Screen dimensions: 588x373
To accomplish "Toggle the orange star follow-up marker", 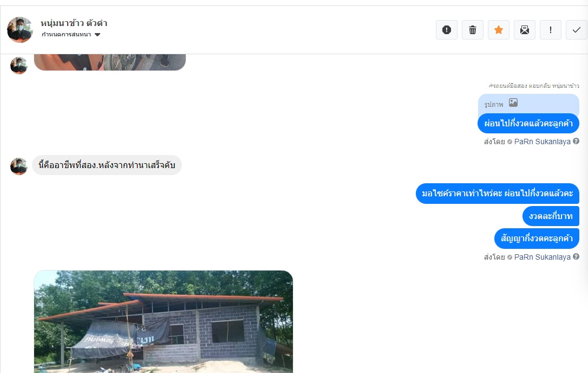I will pos(498,30).
